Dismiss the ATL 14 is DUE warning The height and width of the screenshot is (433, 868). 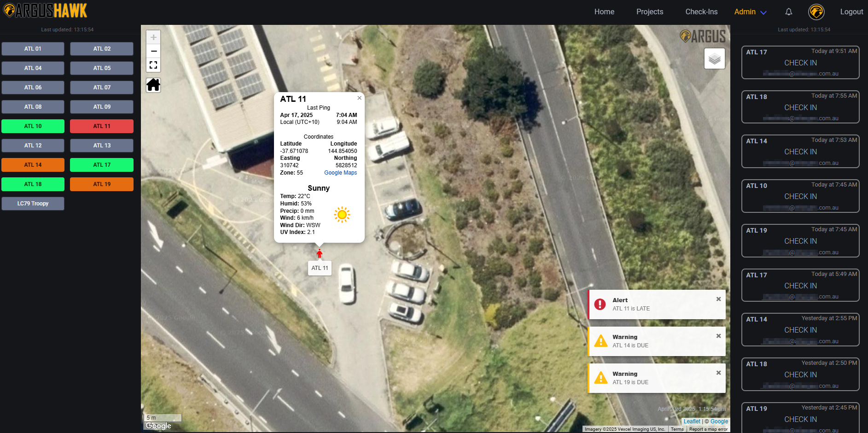tap(718, 336)
